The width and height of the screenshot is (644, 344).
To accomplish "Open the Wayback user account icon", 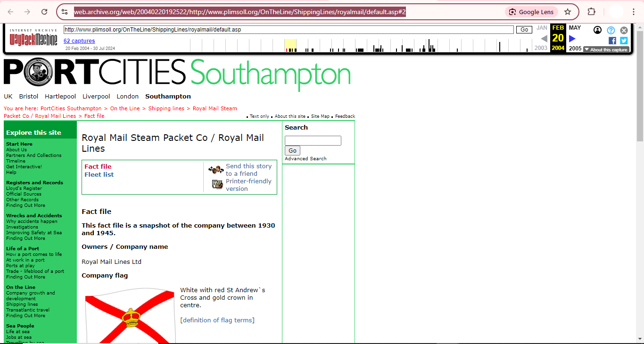I will [x=597, y=30].
